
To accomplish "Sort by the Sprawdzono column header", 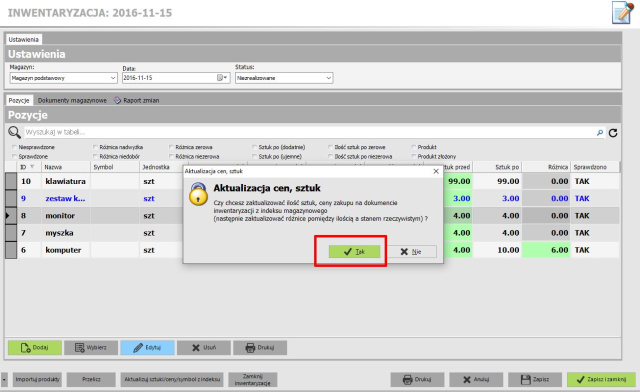I will tap(595, 167).
